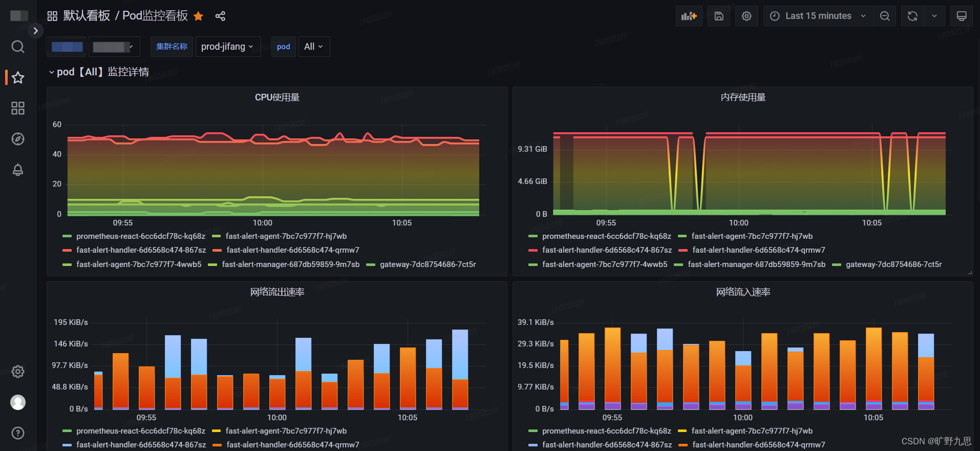This screenshot has height=451, width=980.
Task: Open 内存使用量 panel title menu
Action: coord(743,97)
